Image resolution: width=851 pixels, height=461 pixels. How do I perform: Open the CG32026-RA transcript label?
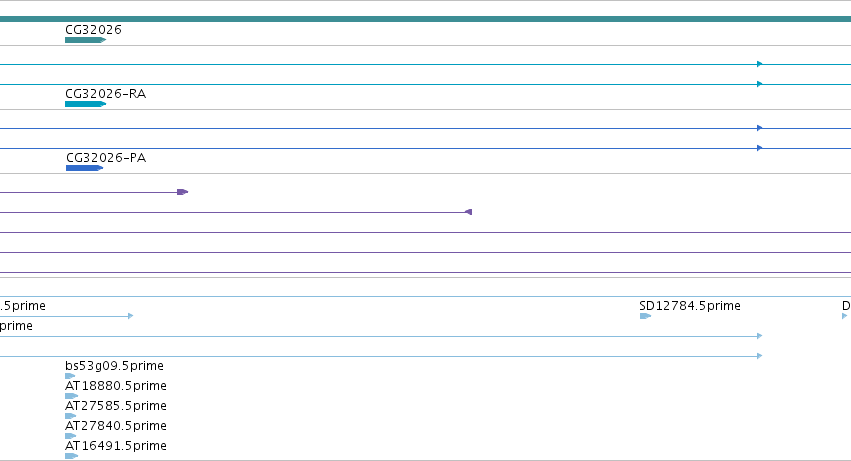pyautogui.click(x=105, y=93)
